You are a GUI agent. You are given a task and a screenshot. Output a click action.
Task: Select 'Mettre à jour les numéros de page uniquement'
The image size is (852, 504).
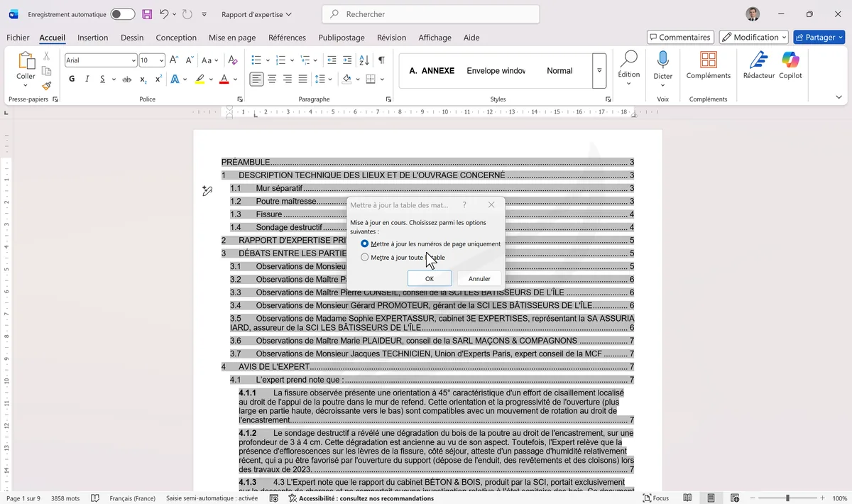pyautogui.click(x=365, y=243)
